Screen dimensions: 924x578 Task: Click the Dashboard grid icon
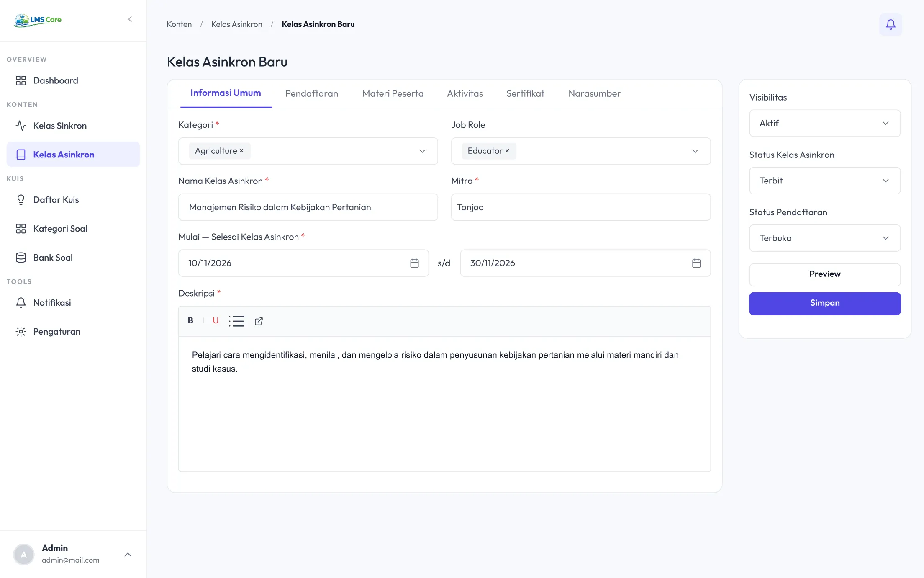point(21,80)
